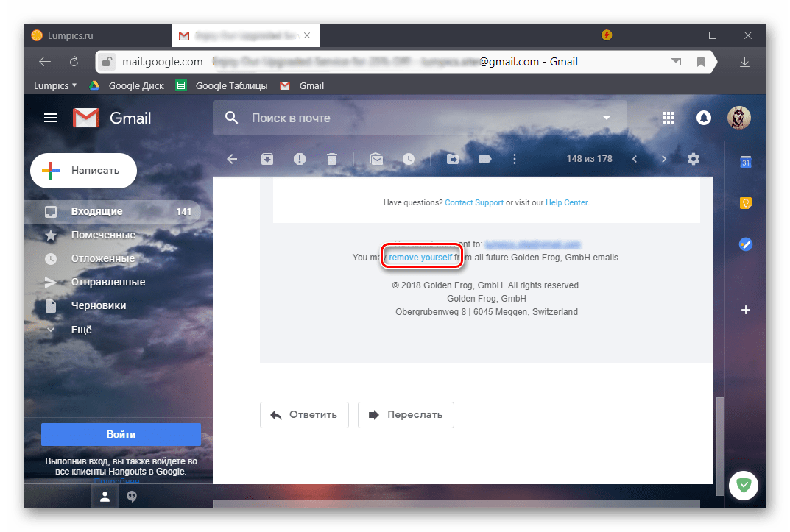
Task: Snooze email with the clock icon
Action: tap(408, 159)
